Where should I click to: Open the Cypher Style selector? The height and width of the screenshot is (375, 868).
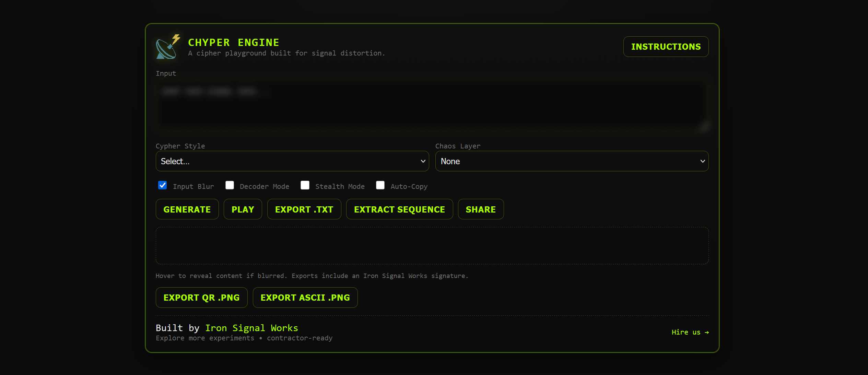(292, 161)
